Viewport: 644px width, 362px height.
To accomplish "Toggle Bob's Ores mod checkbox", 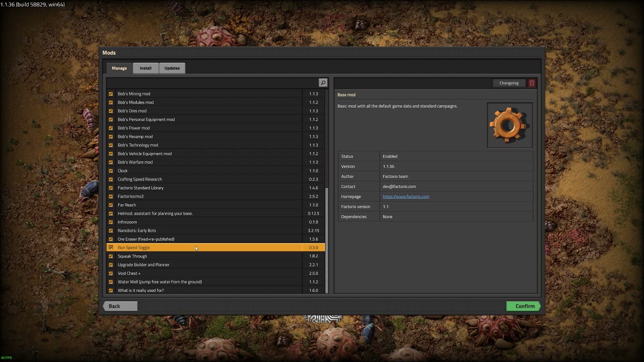I will pyautogui.click(x=111, y=111).
